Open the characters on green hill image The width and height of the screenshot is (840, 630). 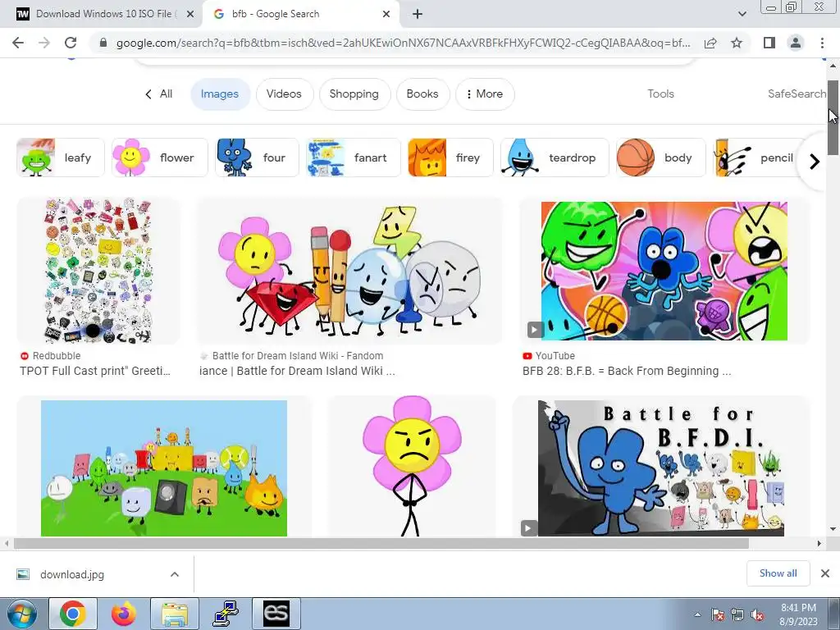click(x=164, y=468)
